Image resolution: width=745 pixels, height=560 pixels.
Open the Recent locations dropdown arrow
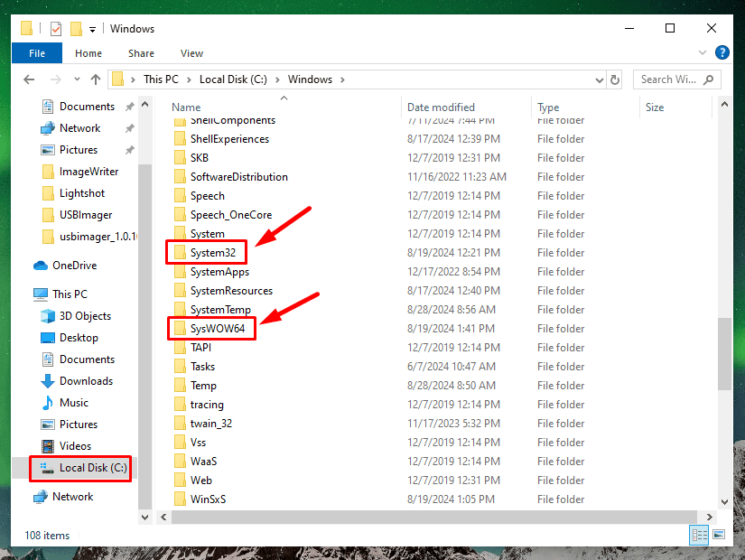(x=77, y=79)
